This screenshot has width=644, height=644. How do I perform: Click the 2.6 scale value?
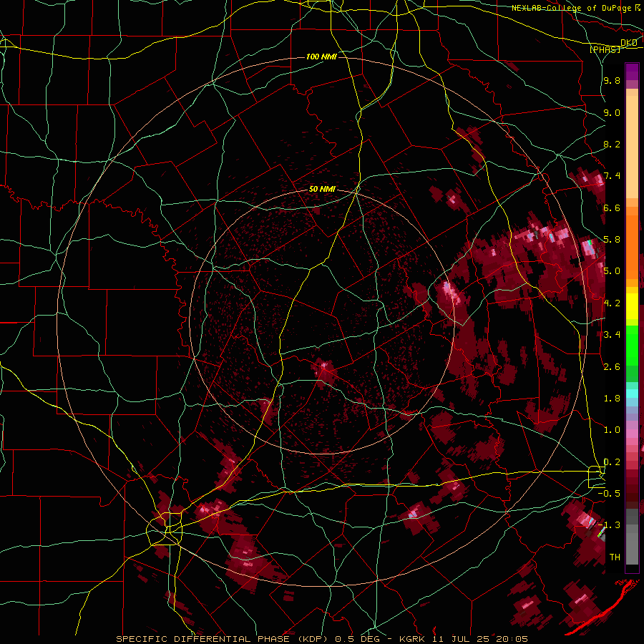[x=612, y=366]
